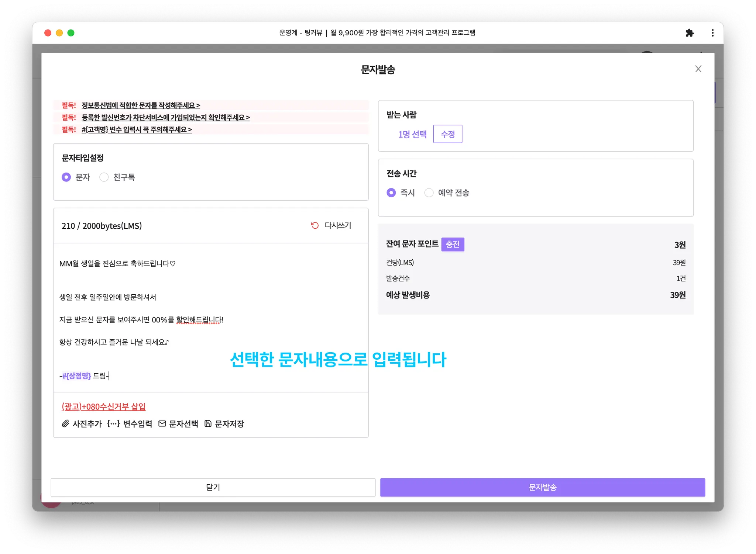
Task: Click the paperclip 사진추가 icon
Action: click(65, 424)
